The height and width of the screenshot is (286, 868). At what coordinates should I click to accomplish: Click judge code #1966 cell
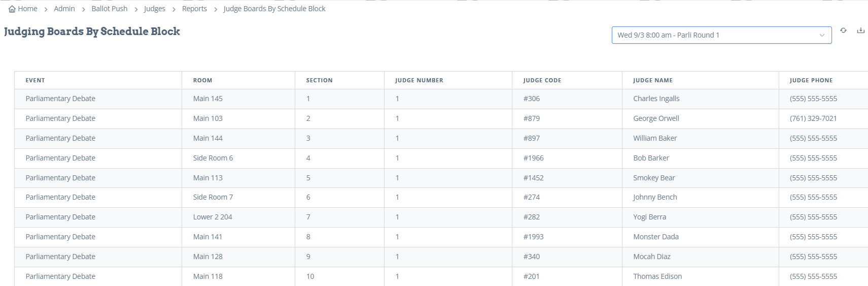533,158
